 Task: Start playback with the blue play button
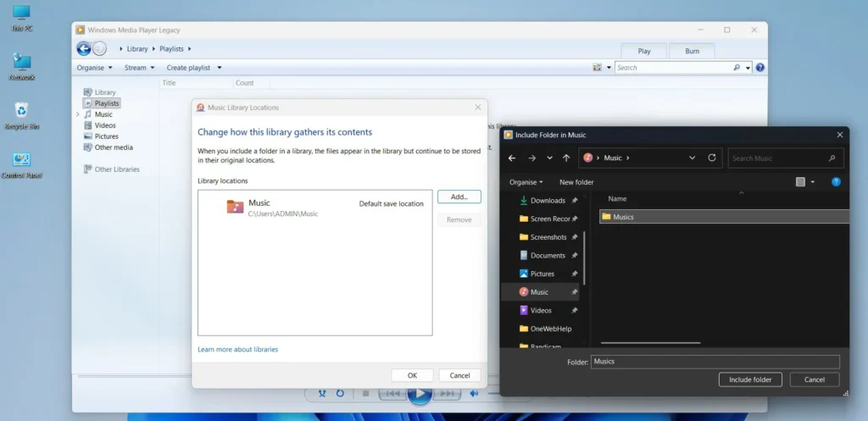[420, 393]
